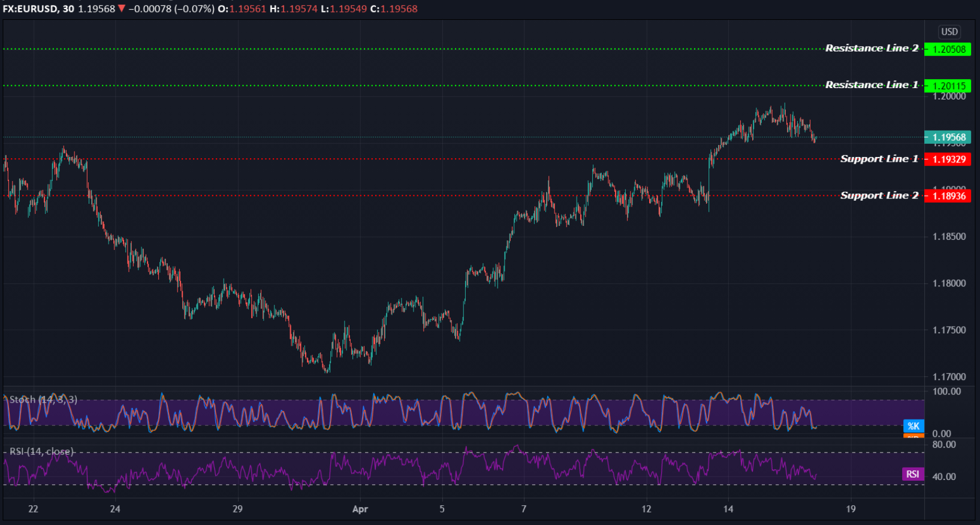
Task: Click the 100.00 Stoch scale value
Action: click(x=947, y=391)
